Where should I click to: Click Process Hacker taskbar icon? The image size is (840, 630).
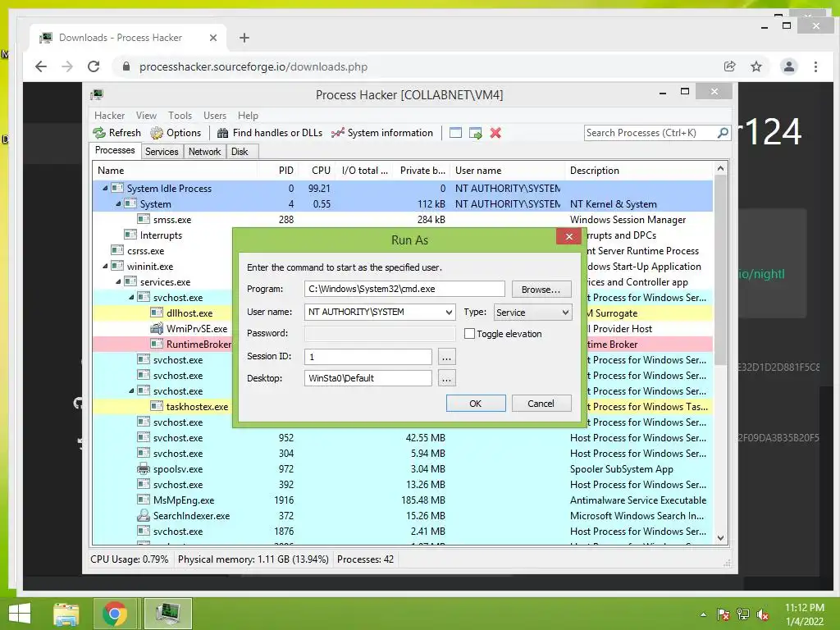tap(168, 614)
